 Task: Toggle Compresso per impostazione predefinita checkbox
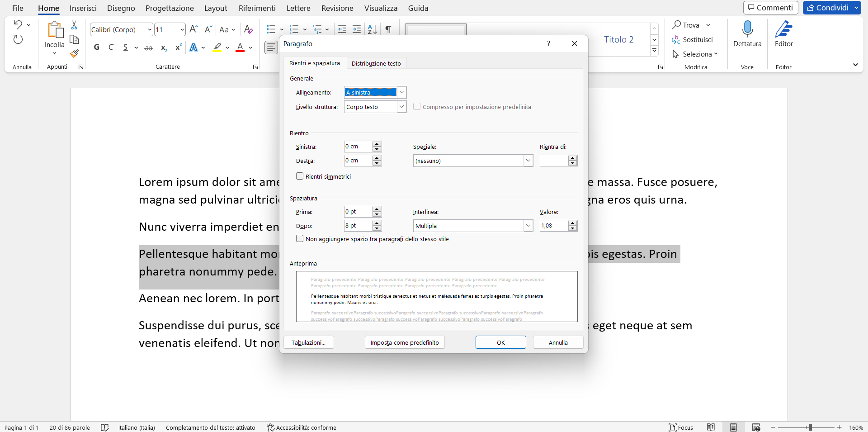[417, 107]
